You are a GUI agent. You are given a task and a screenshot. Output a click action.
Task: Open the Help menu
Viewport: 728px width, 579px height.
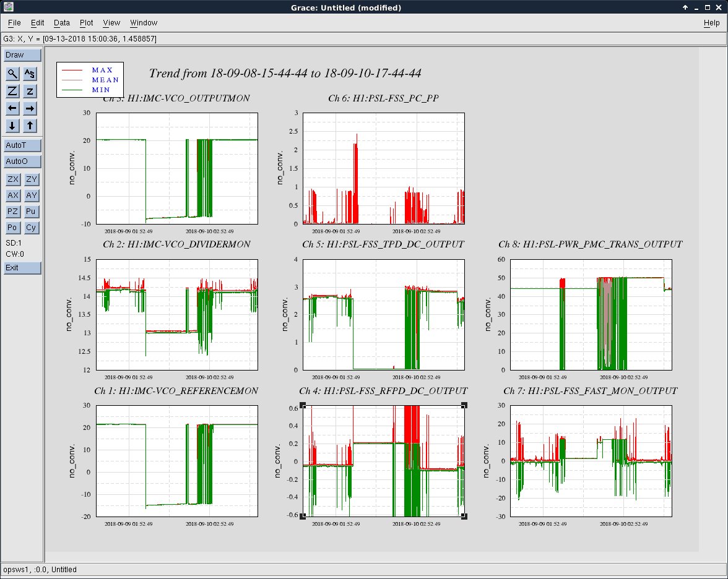[x=711, y=23]
